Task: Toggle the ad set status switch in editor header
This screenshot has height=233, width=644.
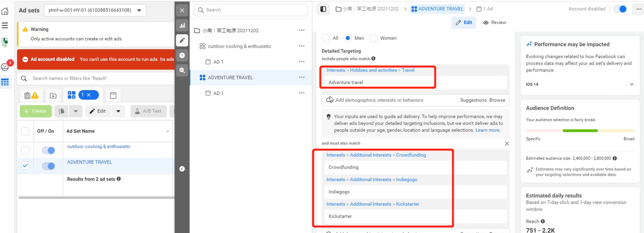Action: tap(620, 9)
